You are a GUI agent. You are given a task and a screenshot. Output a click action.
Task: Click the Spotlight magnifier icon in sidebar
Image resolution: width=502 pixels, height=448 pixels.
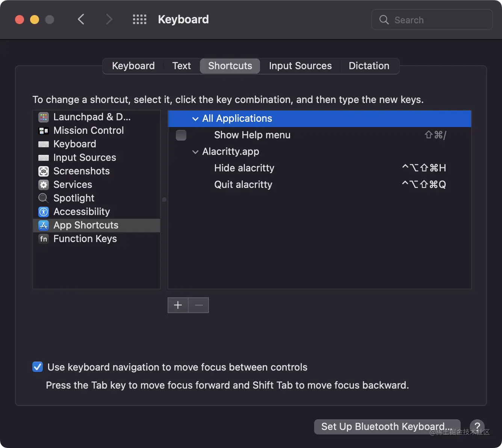(44, 198)
